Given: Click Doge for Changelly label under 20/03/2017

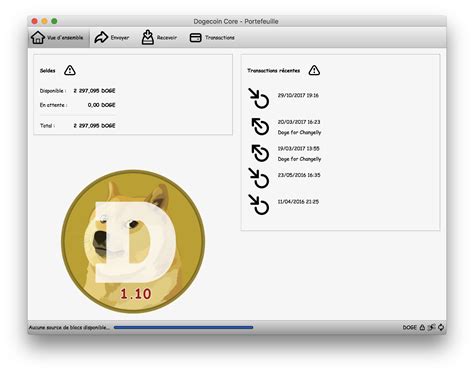Looking at the screenshot, I should 299,132.
